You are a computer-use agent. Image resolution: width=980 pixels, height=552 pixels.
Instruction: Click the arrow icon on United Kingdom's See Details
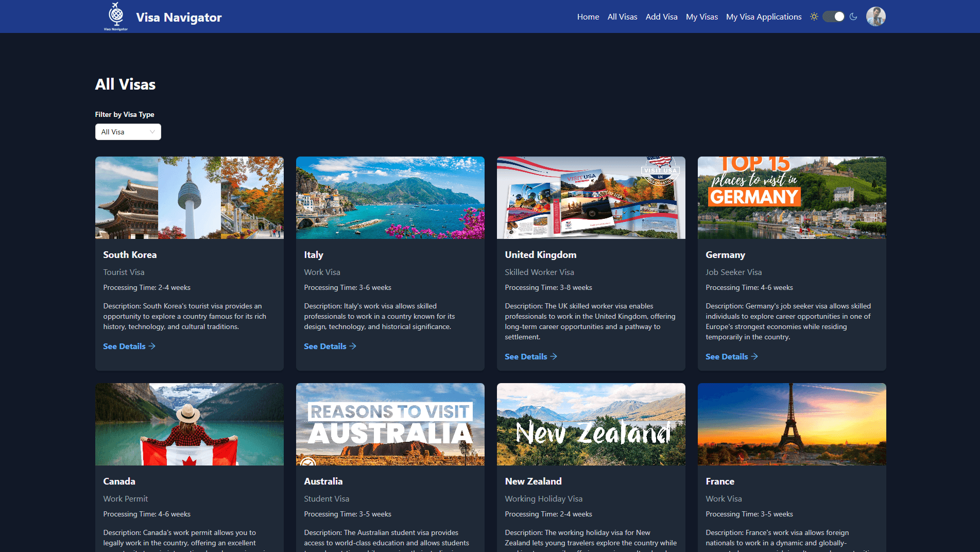tap(553, 356)
